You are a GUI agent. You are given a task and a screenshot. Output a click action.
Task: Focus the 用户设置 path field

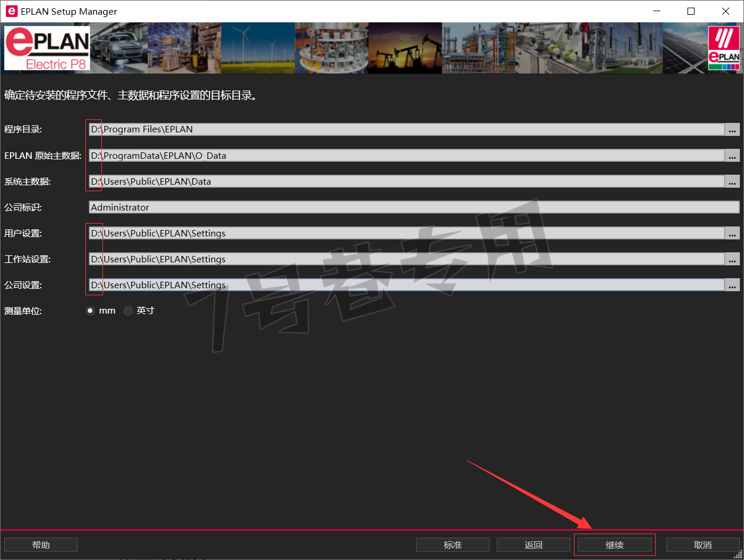(406, 233)
